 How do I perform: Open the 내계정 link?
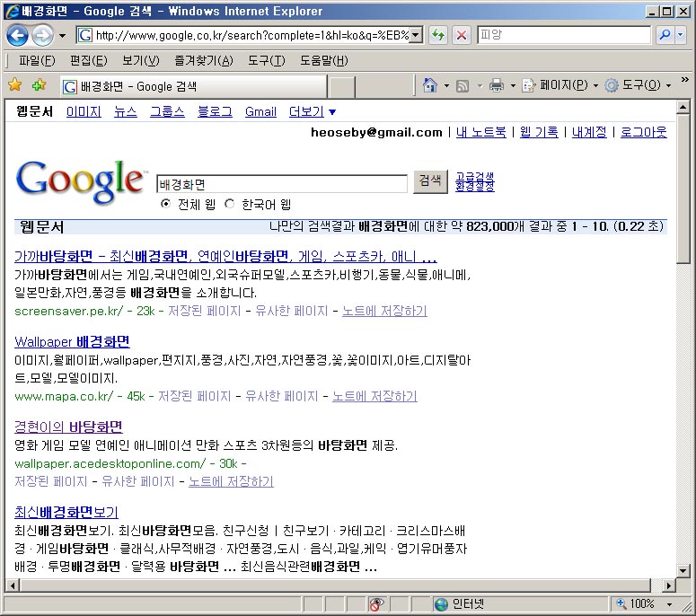[589, 132]
